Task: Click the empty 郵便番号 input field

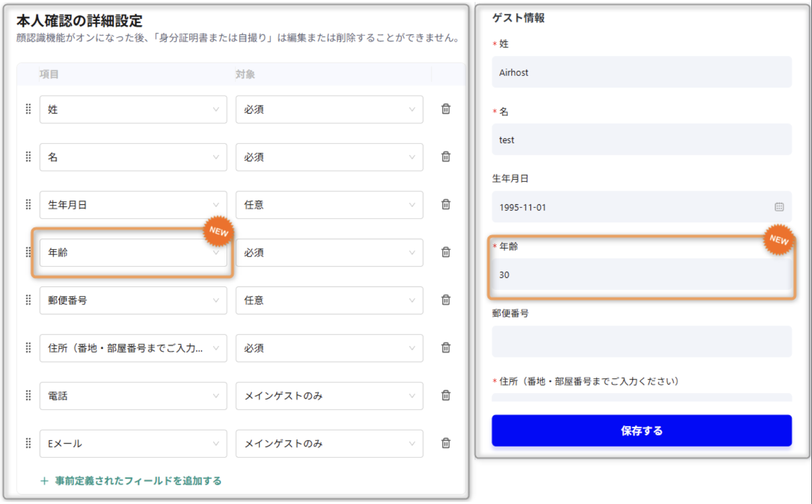Action: pos(641,341)
